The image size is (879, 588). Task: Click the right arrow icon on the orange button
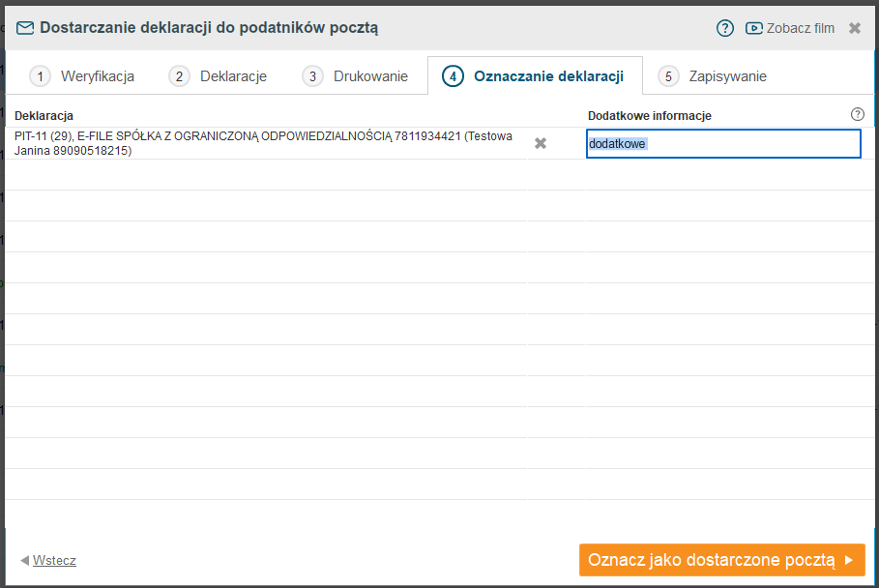coord(849,560)
